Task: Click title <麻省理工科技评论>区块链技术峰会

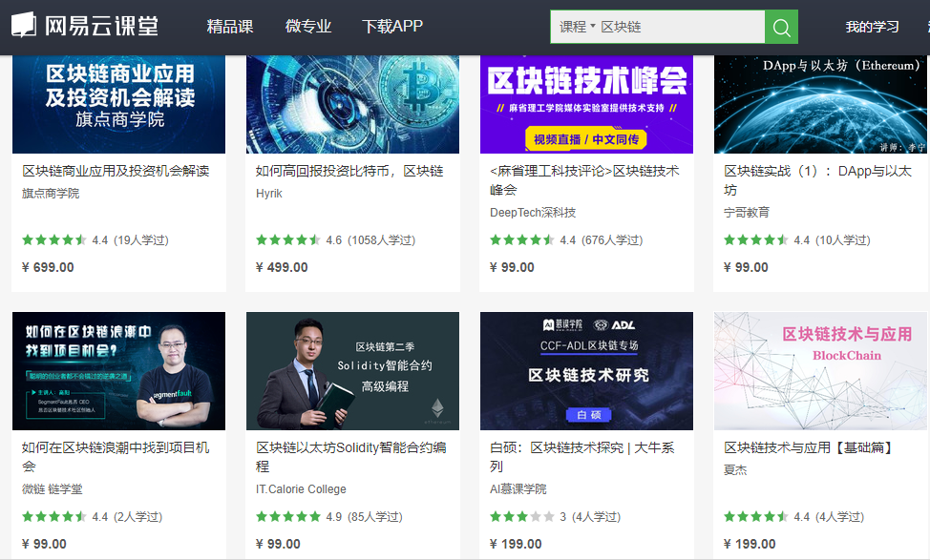Action: click(x=584, y=180)
